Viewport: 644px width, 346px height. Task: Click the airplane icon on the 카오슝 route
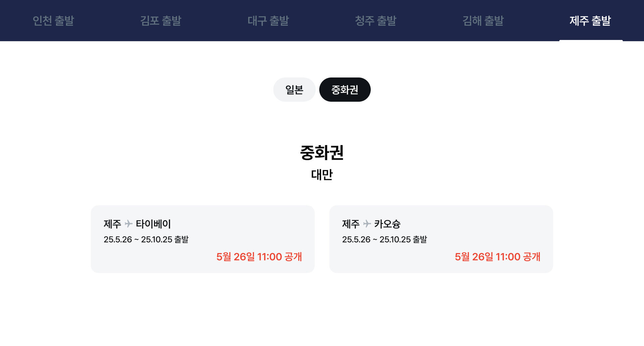click(x=367, y=224)
